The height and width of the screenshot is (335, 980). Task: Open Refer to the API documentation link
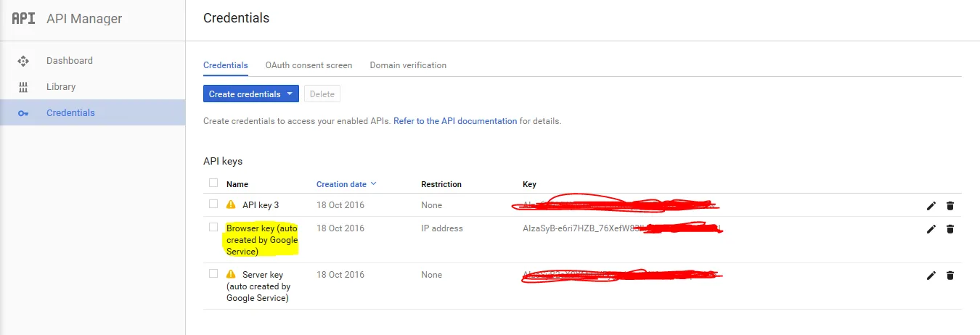[455, 121]
